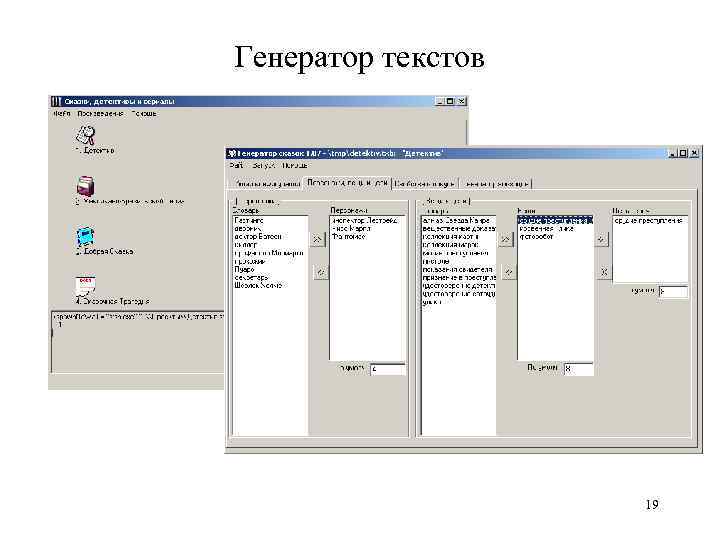720x540 pixels.
Task: Click the << button beside the вещественные доказательства list
Action: point(508,272)
